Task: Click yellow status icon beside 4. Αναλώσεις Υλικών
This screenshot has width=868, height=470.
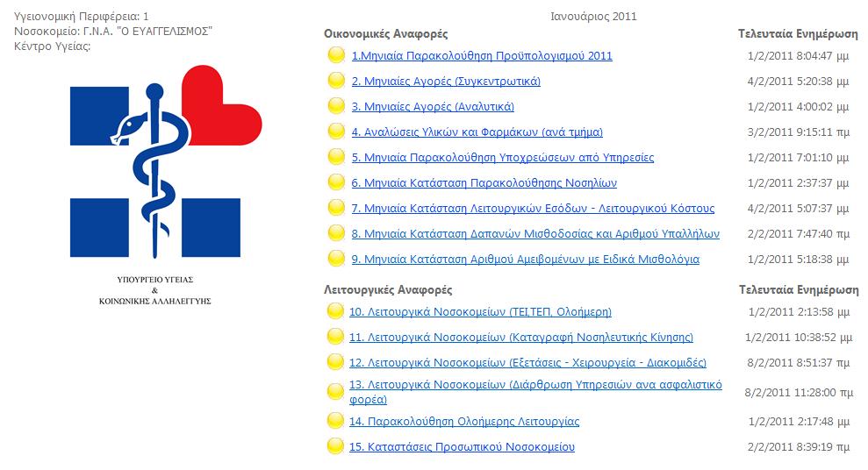Action: [x=336, y=132]
